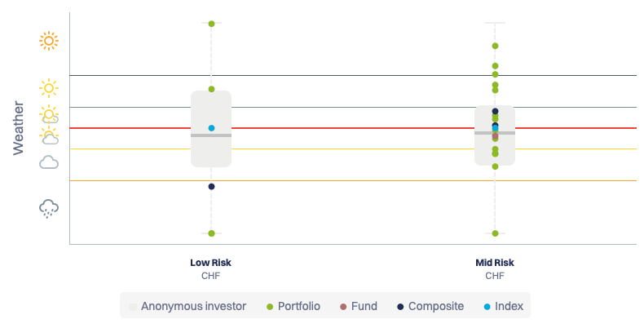Screen dimensions: 644x328
Task: Click the Low Risk category label
Action: coord(211,263)
